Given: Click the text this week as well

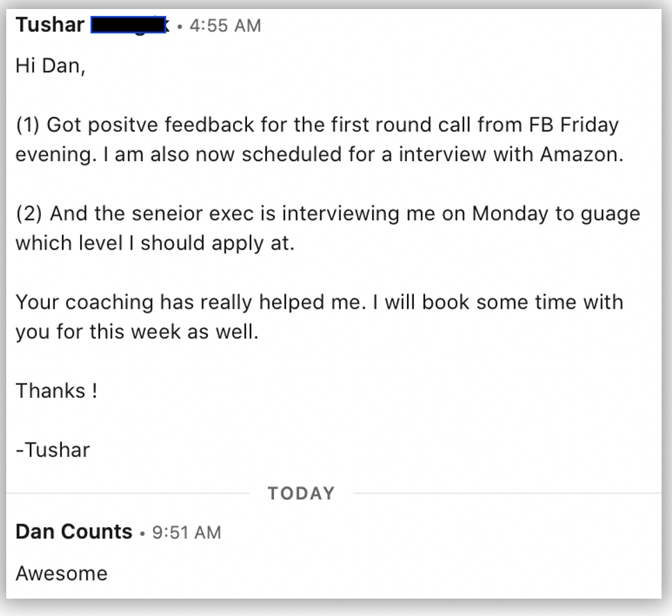Looking at the screenshot, I should click(x=174, y=332).
